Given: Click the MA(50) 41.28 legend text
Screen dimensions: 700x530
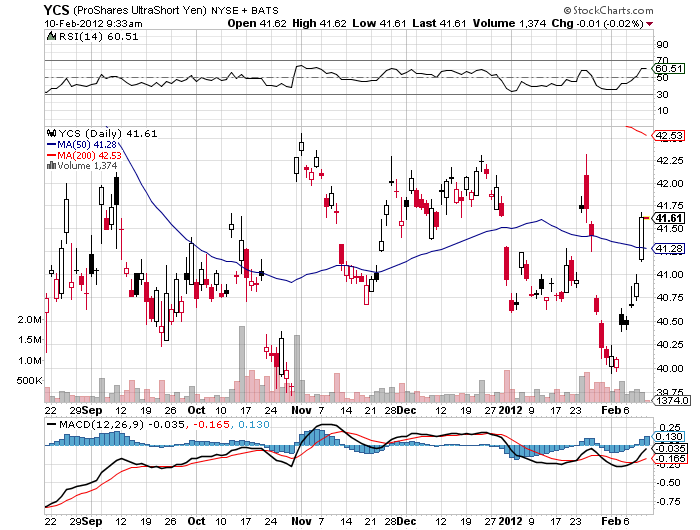Looking at the screenshot, I should point(87,145).
